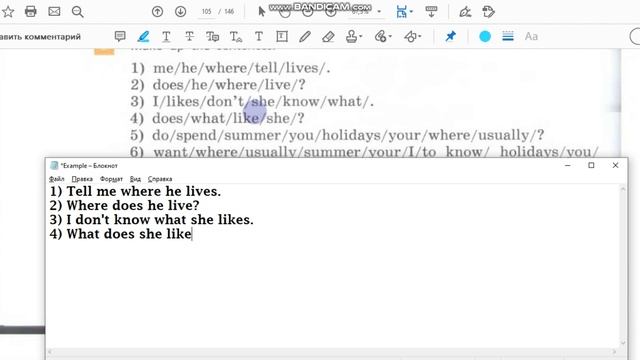
Task: Click PDF exercise line '2) does/he/where/live/?'
Action: tap(218, 85)
